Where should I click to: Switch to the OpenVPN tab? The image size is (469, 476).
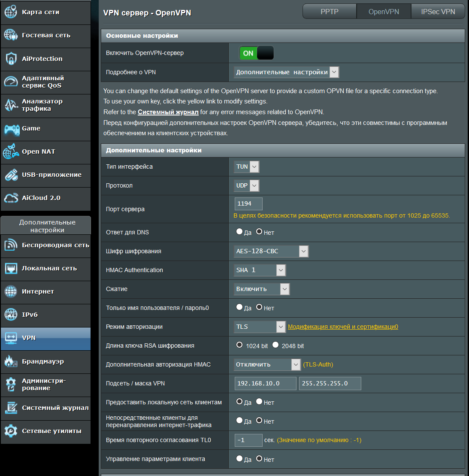[384, 12]
